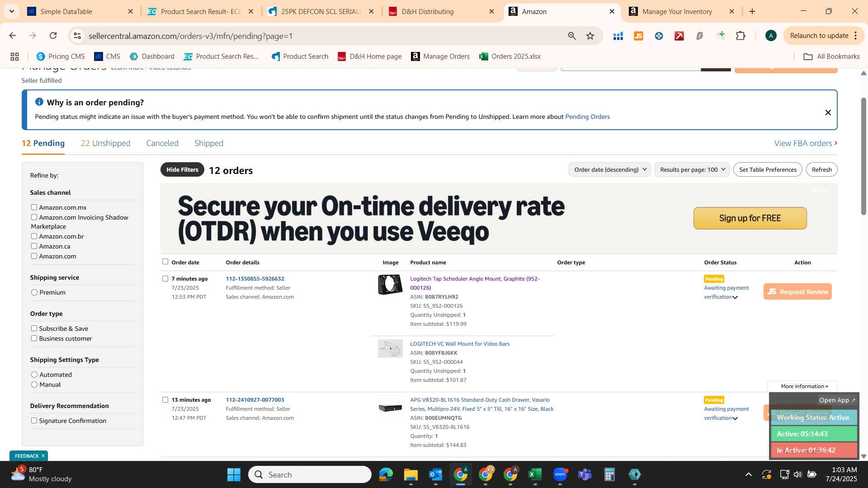Select order 112-2410927-0077003 checkbox
This screenshot has width=868, height=488.
[x=165, y=400]
